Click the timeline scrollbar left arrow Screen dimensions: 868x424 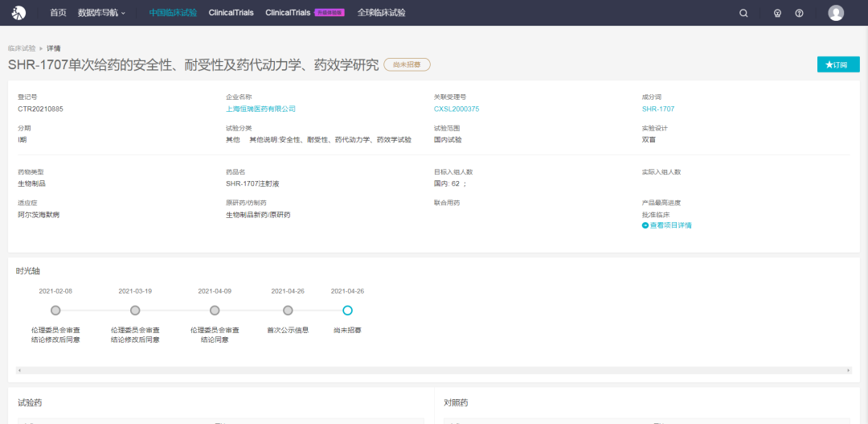pos(19,370)
